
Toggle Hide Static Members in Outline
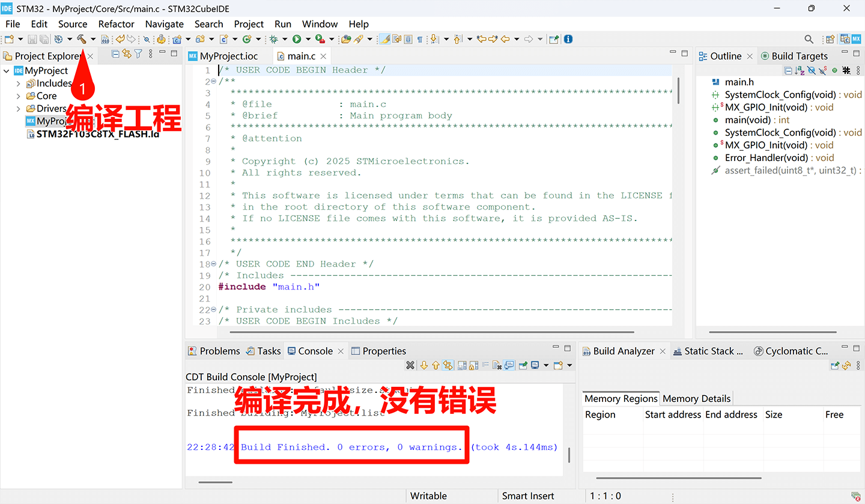click(823, 70)
